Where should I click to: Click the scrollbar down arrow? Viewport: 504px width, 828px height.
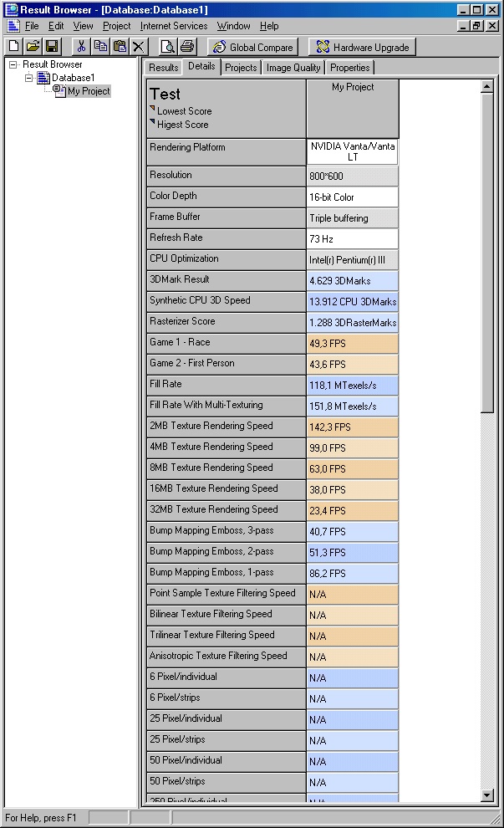coord(487,795)
